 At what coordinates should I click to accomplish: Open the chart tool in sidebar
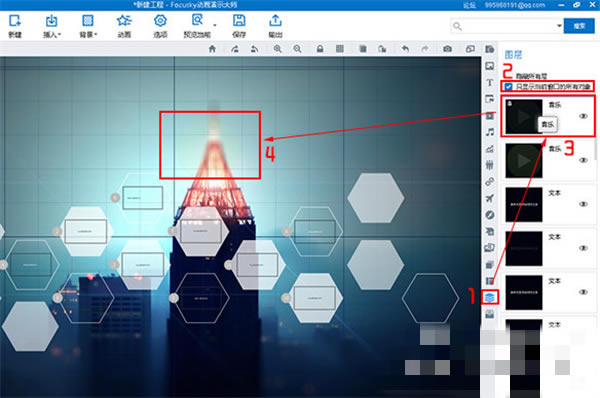[489, 149]
